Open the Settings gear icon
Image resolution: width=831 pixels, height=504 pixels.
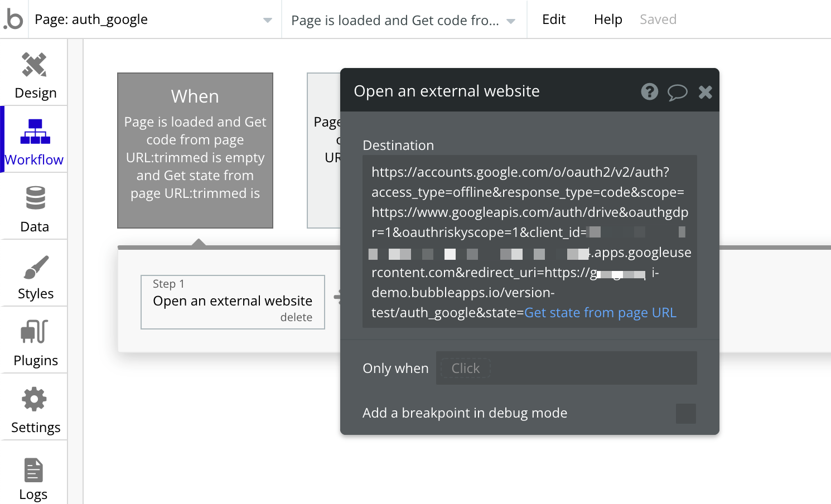point(35,399)
